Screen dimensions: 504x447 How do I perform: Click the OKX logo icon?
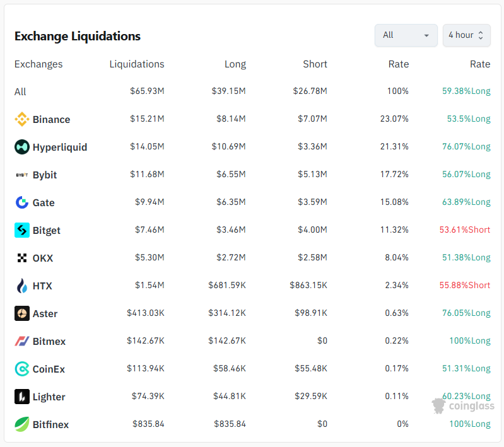22,258
